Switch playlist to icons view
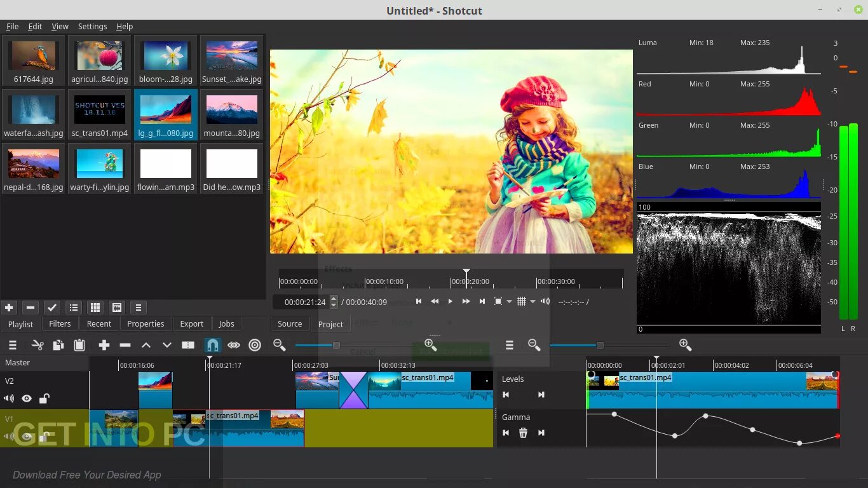The image size is (868, 488). (117, 308)
